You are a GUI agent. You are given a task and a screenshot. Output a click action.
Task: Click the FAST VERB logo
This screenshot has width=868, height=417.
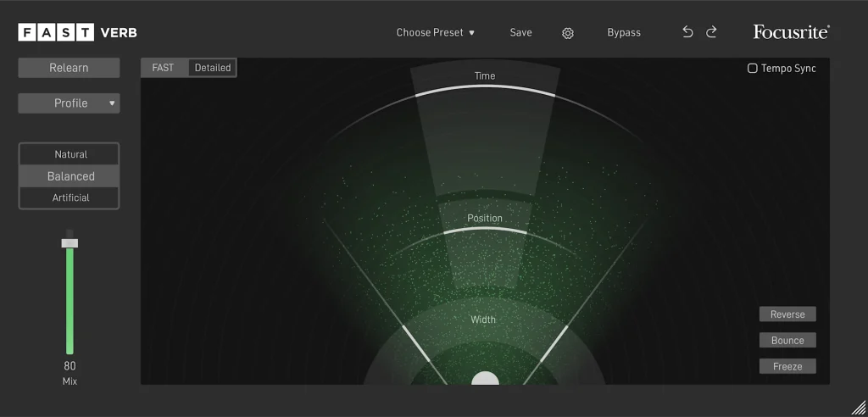[77, 32]
